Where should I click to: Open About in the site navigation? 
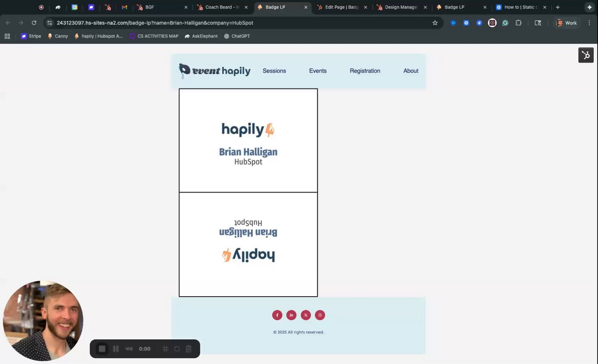[411, 71]
